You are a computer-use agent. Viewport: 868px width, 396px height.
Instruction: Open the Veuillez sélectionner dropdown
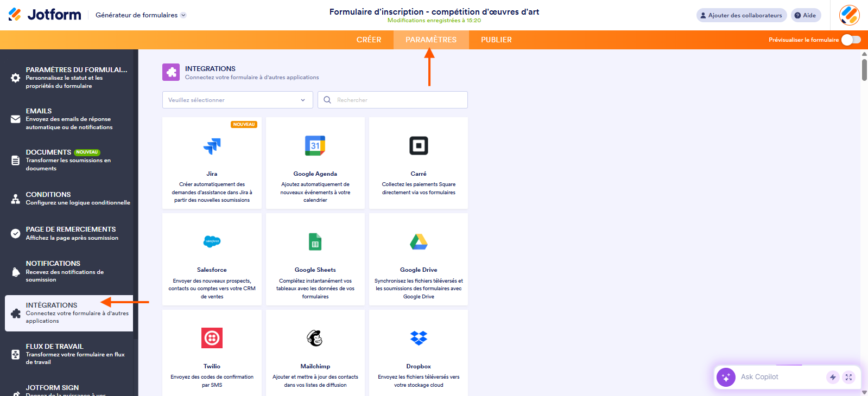pos(238,100)
